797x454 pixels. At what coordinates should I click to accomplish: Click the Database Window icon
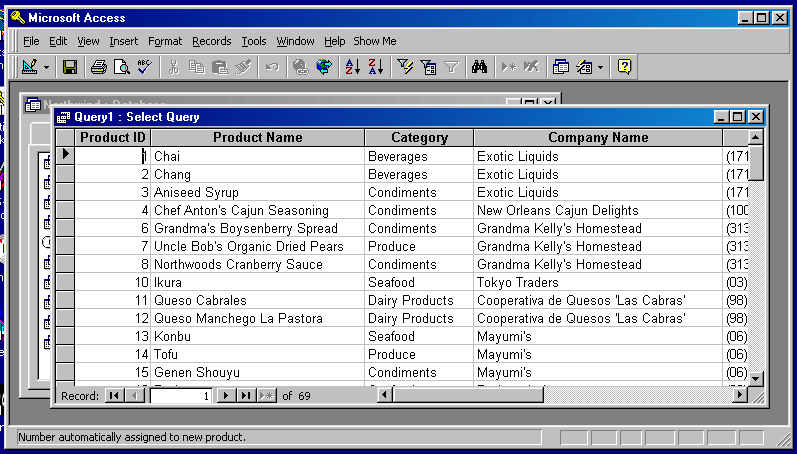pos(561,67)
